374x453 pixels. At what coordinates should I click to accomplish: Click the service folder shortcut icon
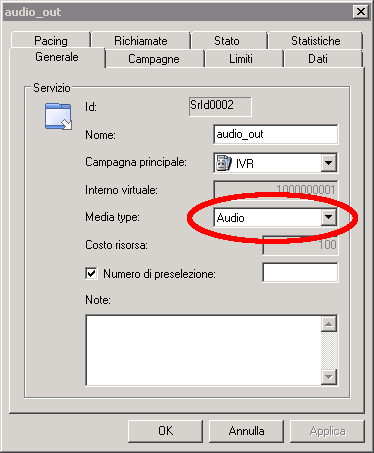coord(58,116)
